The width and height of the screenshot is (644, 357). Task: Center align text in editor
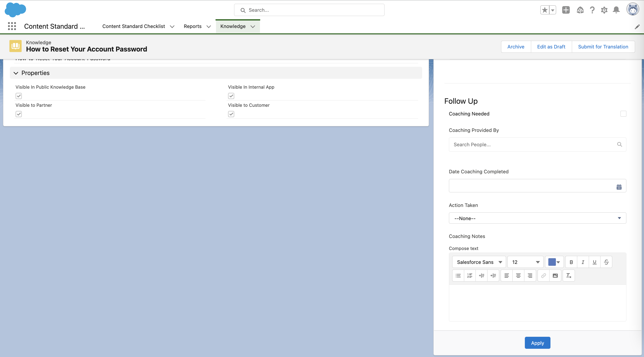518,275
